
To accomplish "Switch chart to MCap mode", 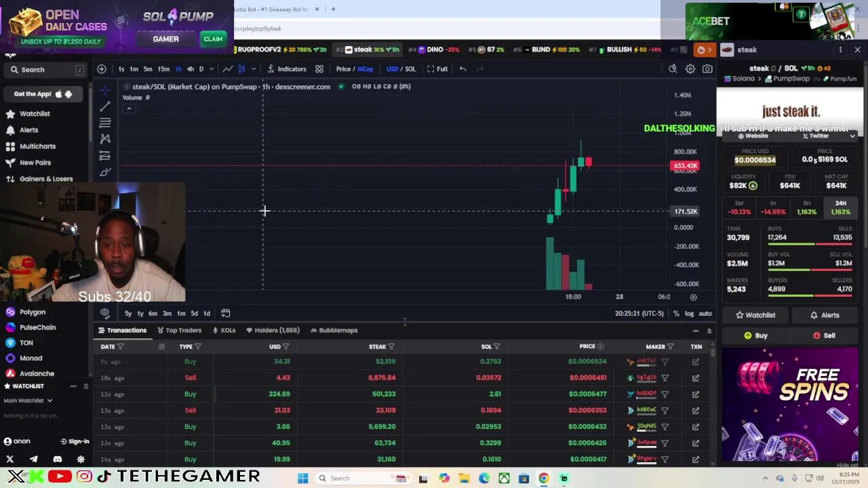I will 366,69.
